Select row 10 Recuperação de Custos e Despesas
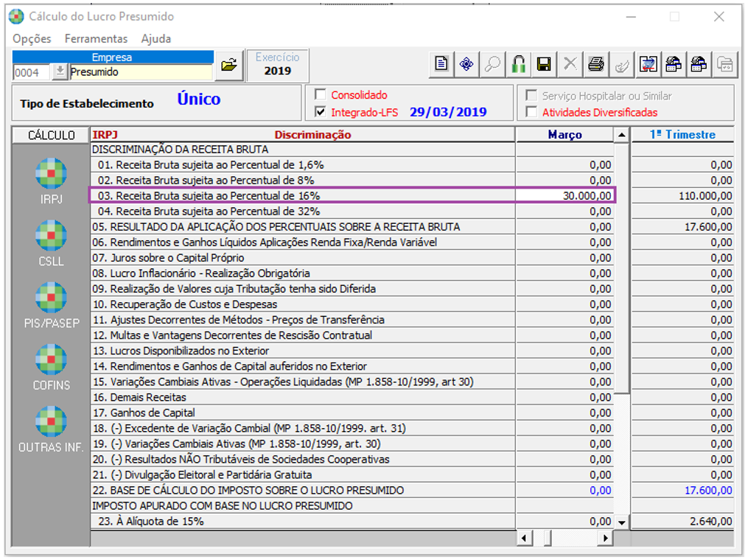 (x=303, y=304)
